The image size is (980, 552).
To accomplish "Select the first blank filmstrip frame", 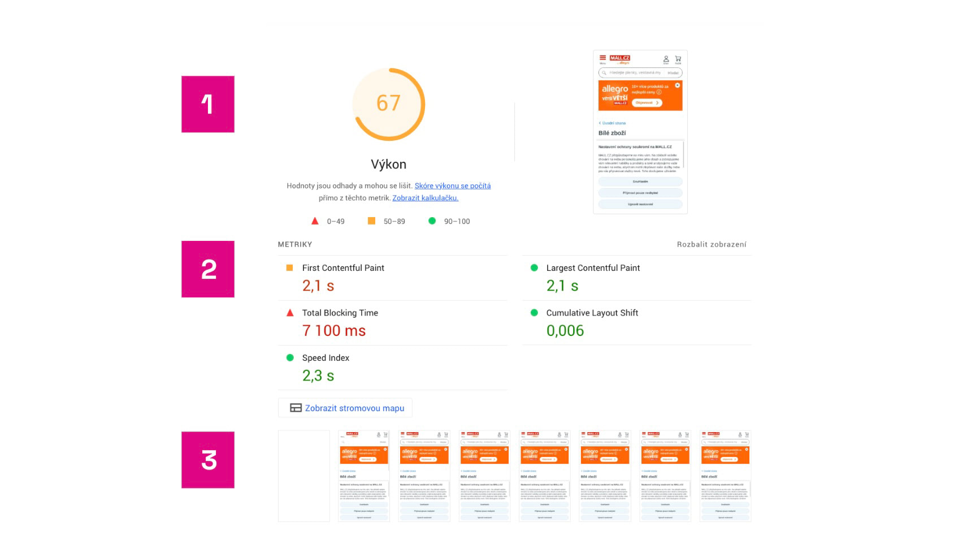I will coord(303,476).
